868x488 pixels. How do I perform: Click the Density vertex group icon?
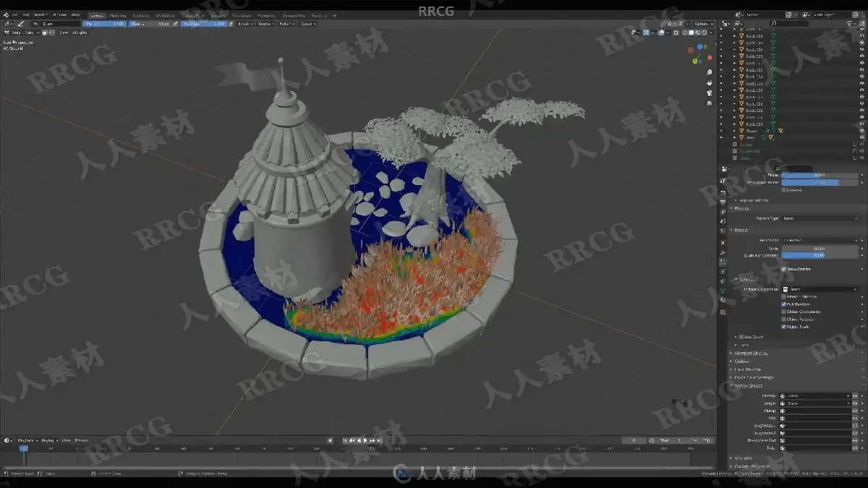[783, 396]
